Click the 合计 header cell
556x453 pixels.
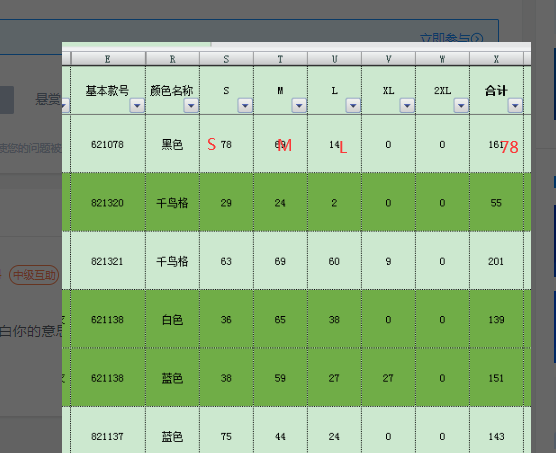tap(496, 90)
